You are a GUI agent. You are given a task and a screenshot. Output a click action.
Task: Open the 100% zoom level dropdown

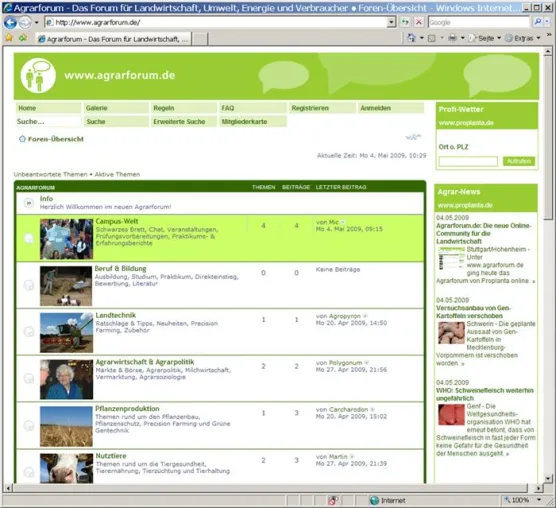point(539,500)
